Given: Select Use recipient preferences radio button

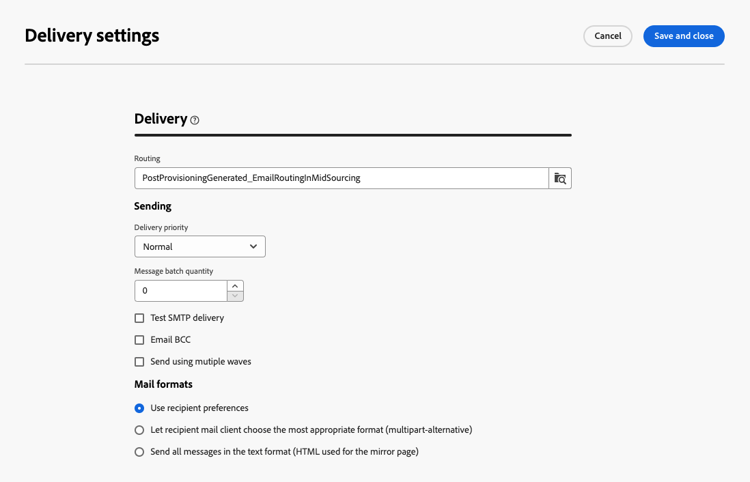Looking at the screenshot, I should coord(139,408).
